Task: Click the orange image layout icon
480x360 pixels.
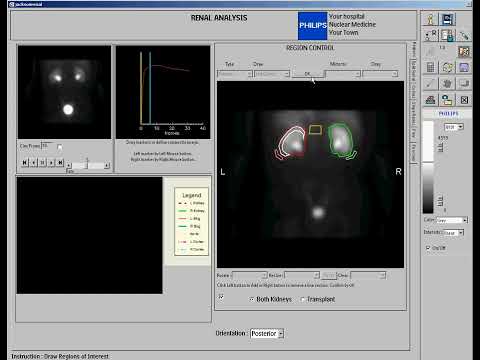Action: point(464,52)
